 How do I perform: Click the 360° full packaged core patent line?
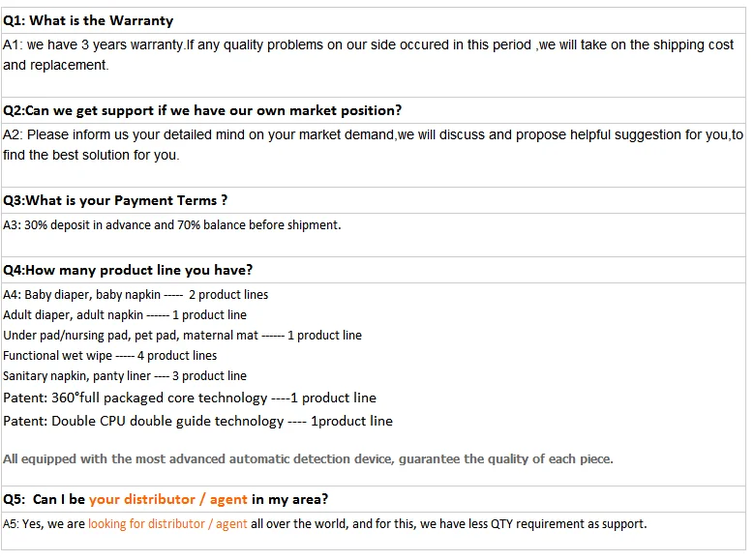point(190,398)
